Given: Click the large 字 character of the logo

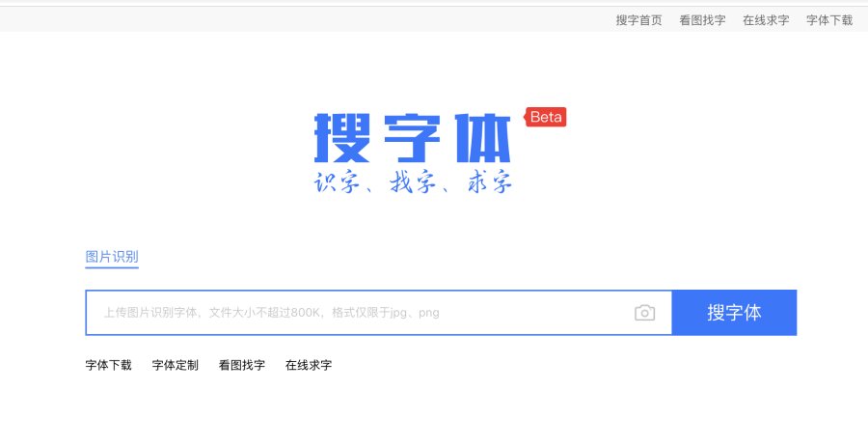Looking at the screenshot, I should tap(412, 138).
